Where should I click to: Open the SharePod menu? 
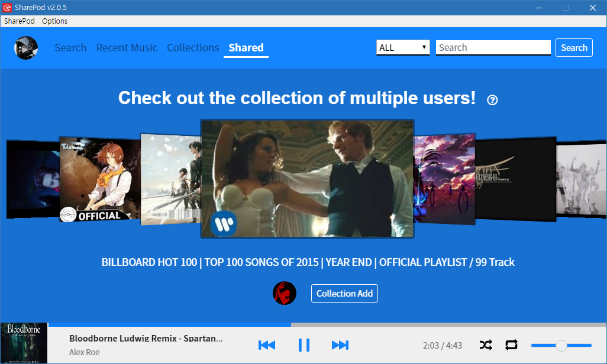pos(19,21)
